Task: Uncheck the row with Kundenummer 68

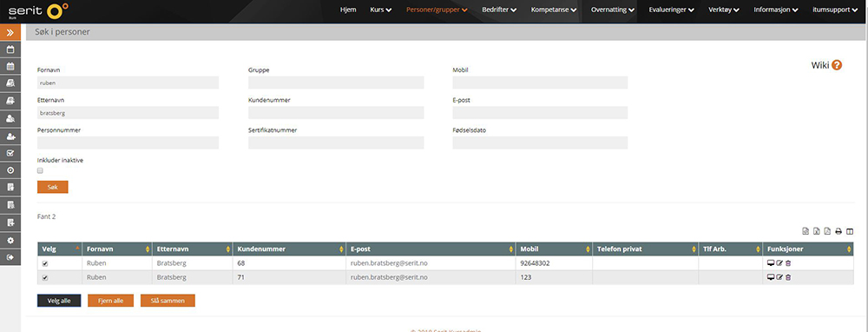Action: (x=45, y=263)
